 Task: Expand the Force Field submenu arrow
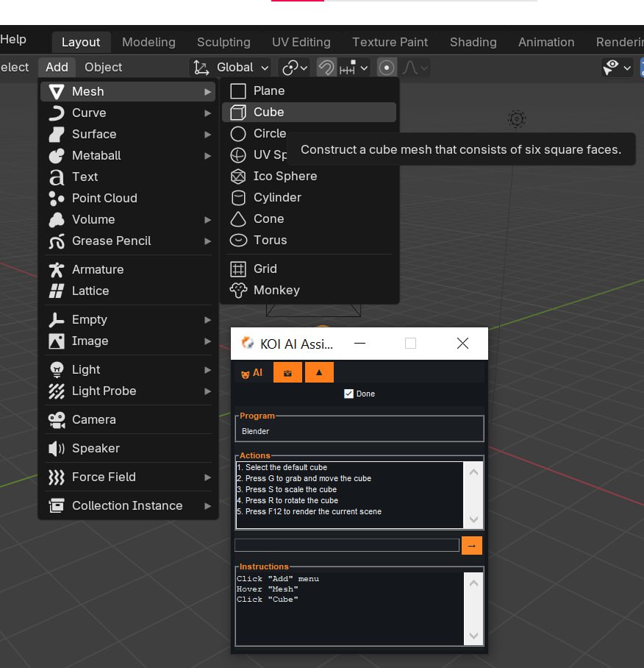pos(207,477)
